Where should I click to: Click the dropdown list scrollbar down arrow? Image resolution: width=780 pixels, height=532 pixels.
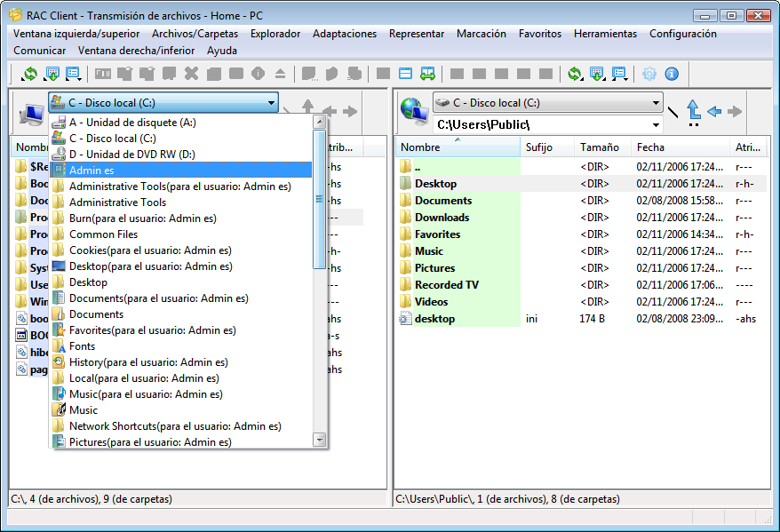click(x=320, y=440)
